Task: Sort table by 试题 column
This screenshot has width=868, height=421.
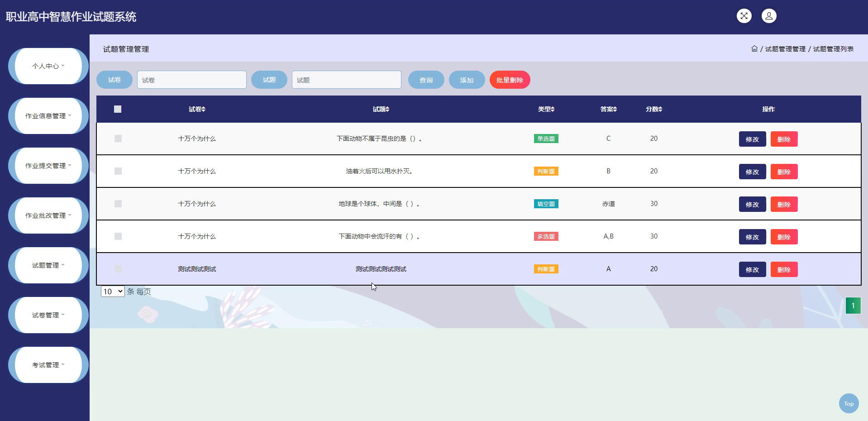Action: pyautogui.click(x=381, y=109)
